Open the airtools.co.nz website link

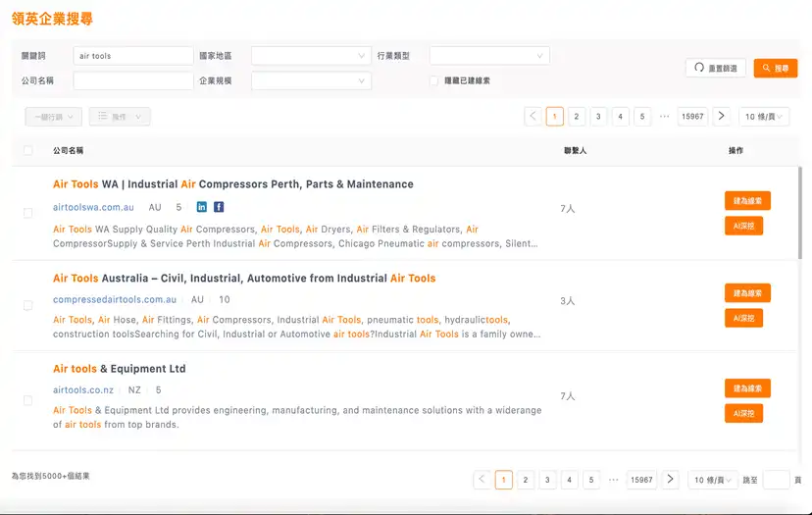tap(82, 389)
